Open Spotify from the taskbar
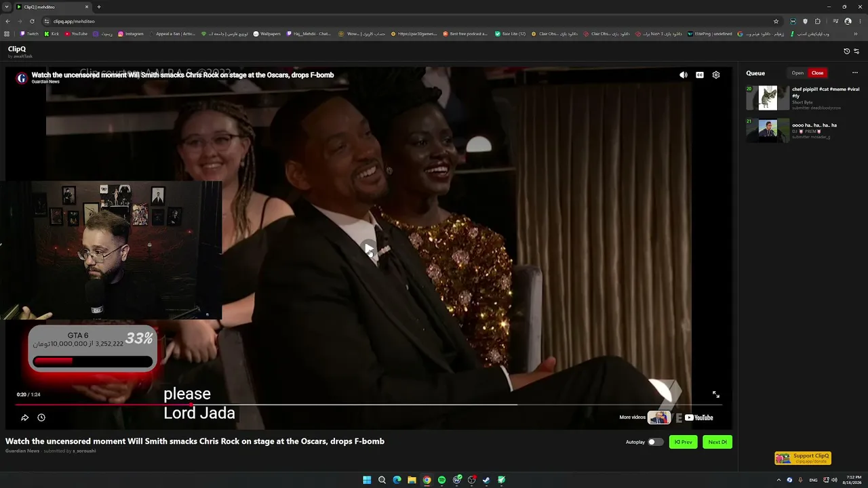Image resolution: width=868 pixels, height=488 pixels. 441,480
